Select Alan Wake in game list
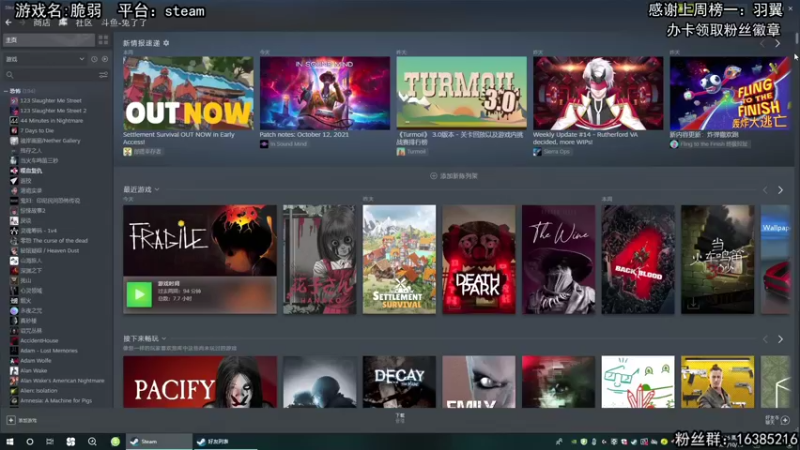 33,371
